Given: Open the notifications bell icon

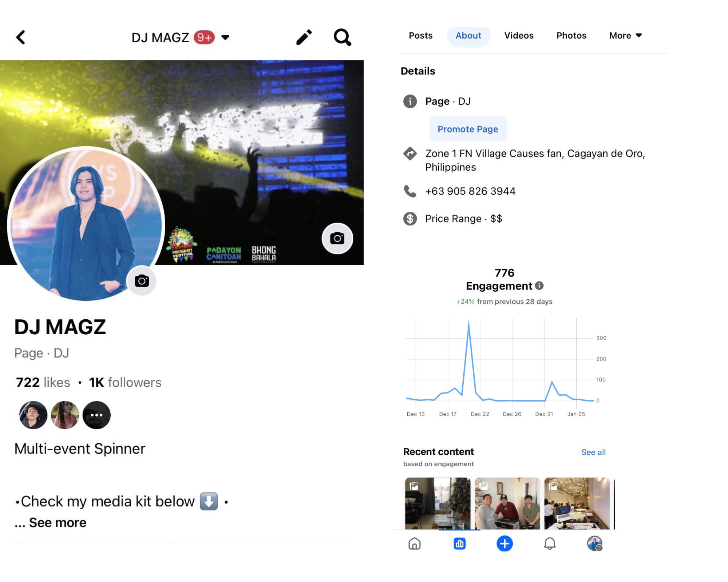Looking at the screenshot, I should [x=550, y=543].
